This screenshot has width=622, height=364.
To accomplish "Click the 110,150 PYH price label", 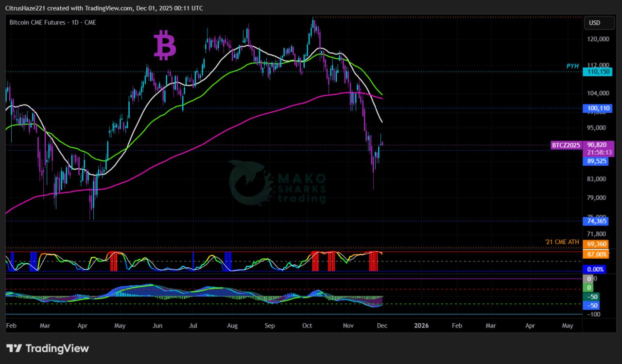I will (x=597, y=72).
